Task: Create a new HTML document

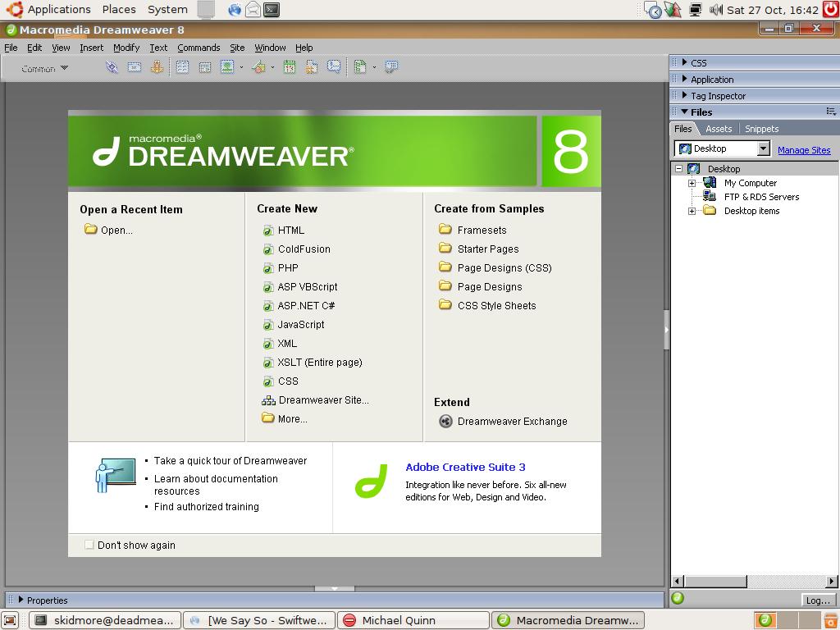Action: (283, 231)
